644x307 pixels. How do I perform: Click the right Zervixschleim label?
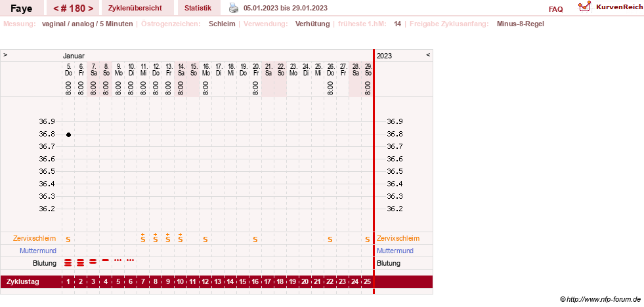[x=398, y=239]
